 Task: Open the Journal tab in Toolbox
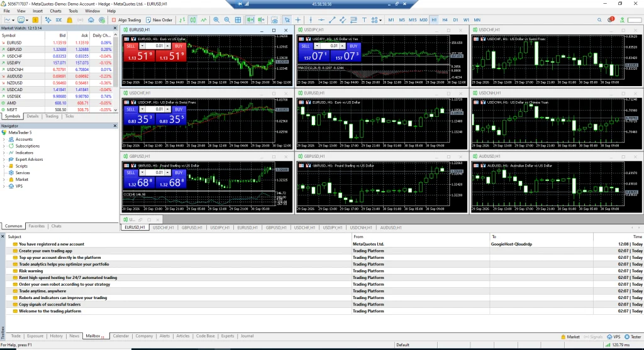click(x=247, y=336)
